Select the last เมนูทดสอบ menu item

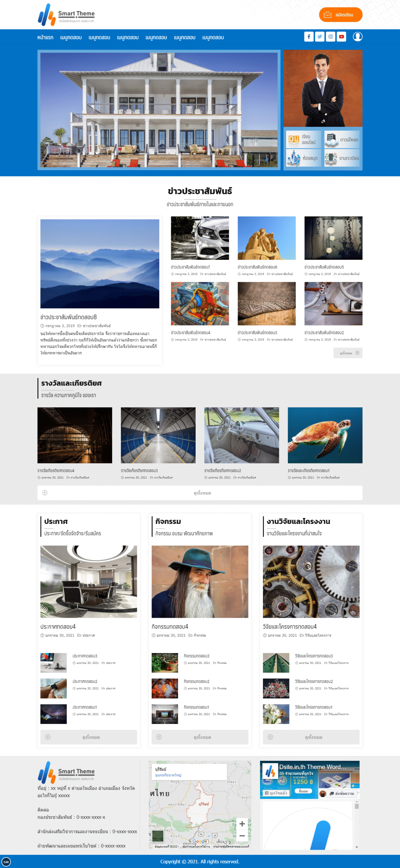tap(213, 37)
